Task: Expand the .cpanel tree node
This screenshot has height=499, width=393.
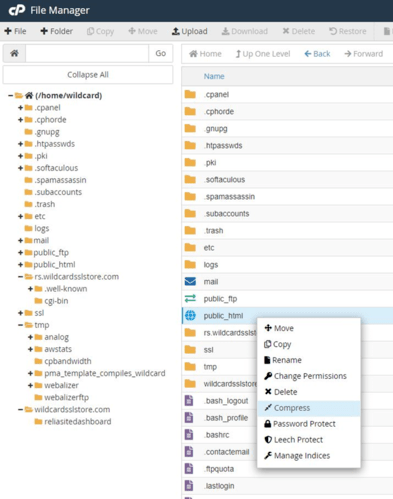Action: click(x=20, y=108)
